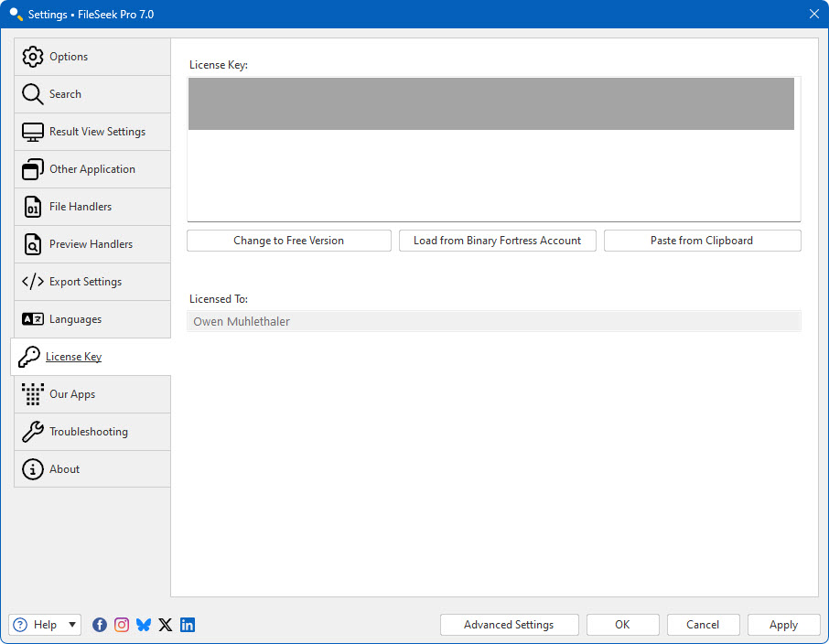Screen dimensions: 829x644
Task: Click the Help question mark icon
Action: point(20,625)
